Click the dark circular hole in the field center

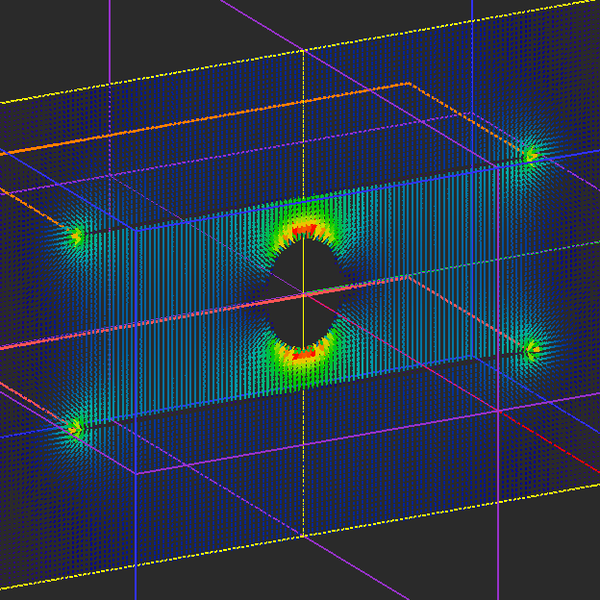click(x=304, y=294)
